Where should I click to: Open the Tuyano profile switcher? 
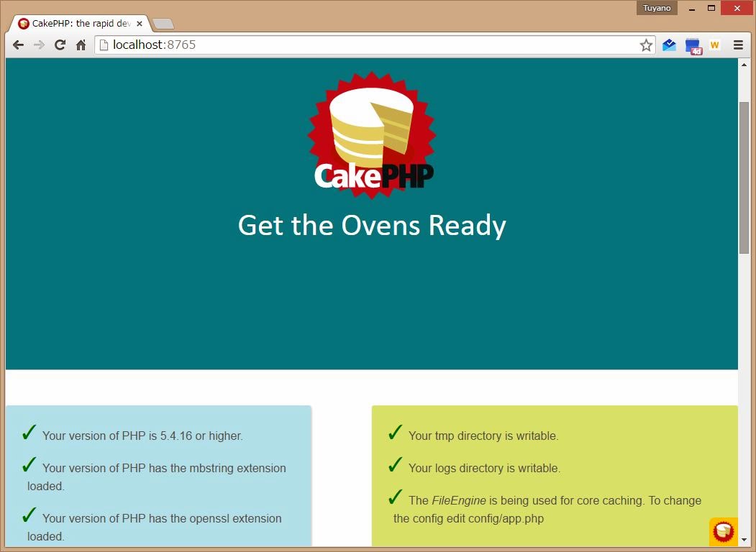tap(657, 8)
